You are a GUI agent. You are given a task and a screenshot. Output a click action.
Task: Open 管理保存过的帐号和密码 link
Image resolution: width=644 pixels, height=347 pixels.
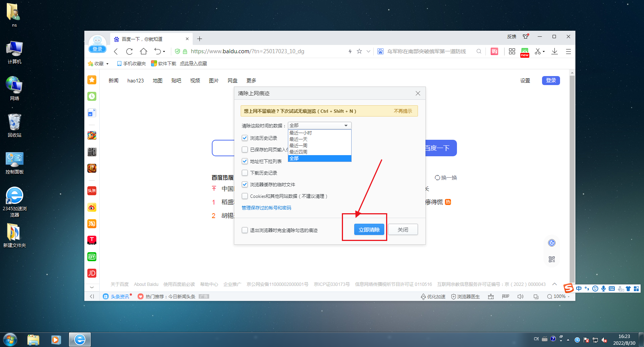pos(266,208)
